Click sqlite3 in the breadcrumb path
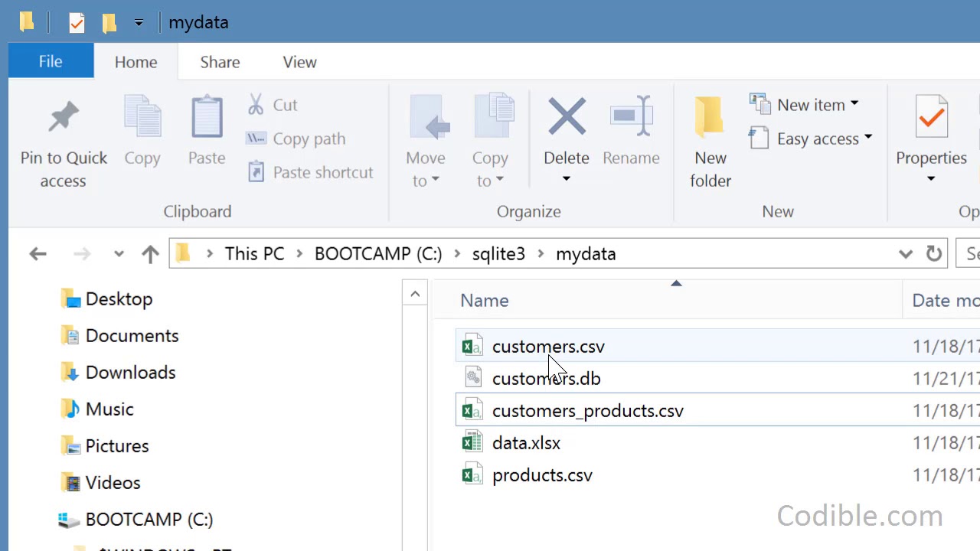Image resolution: width=980 pixels, height=551 pixels. pos(498,254)
